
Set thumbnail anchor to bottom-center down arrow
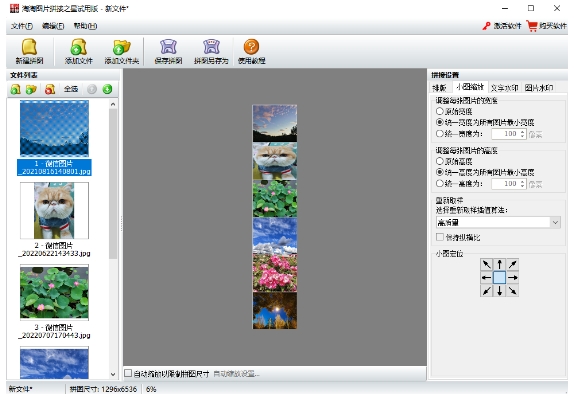tap(499, 290)
